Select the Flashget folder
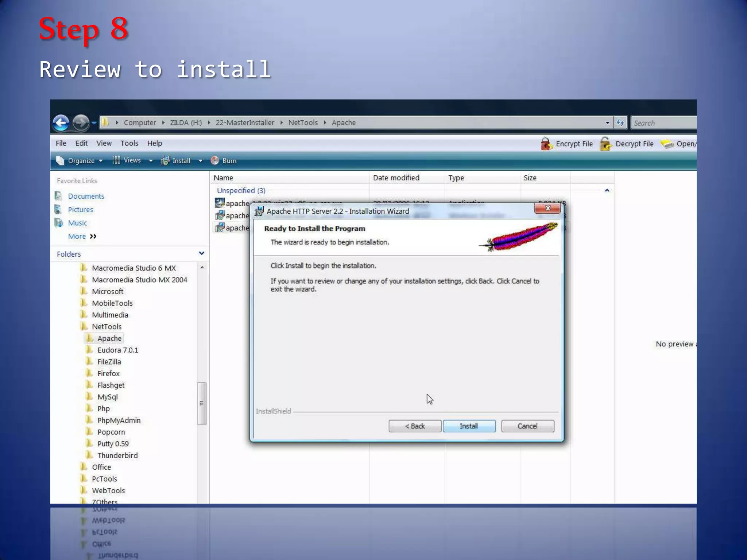 pos(111,385)
